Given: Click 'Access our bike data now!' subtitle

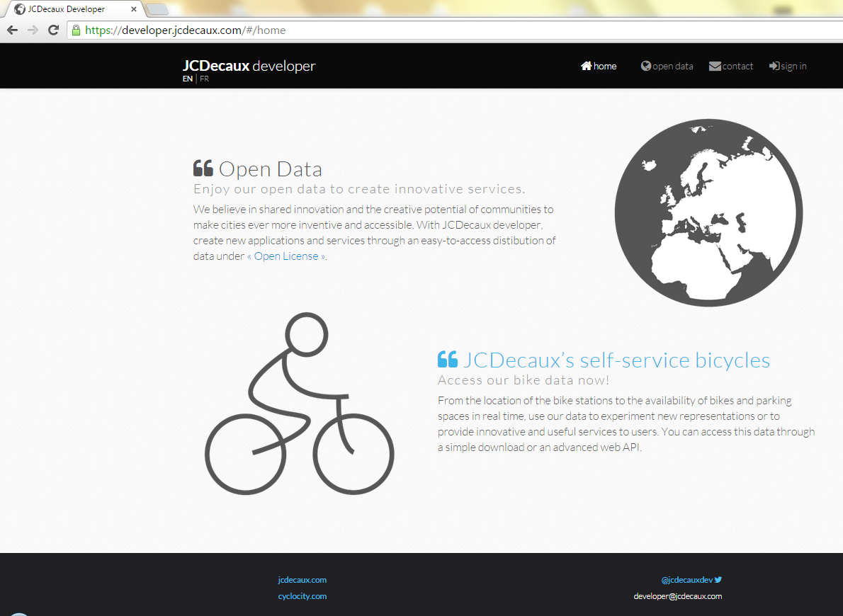Looking at the screenshot, I should (x=524, y=380).
